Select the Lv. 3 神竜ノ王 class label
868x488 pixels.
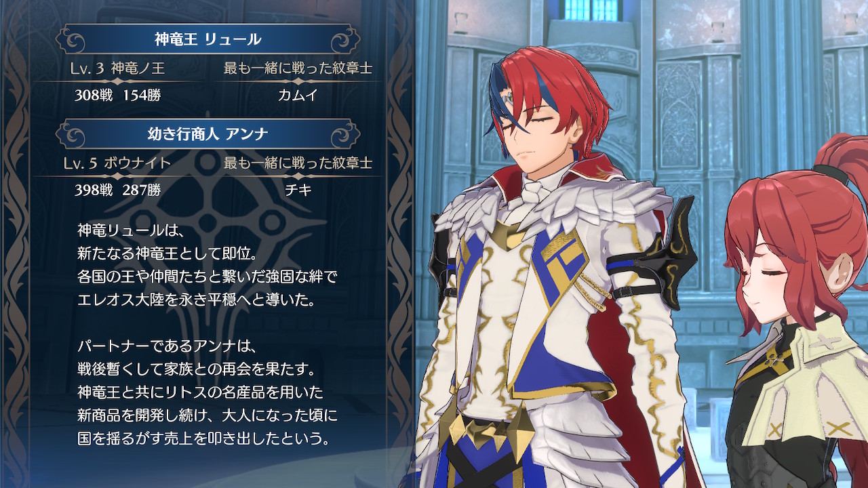click(x=117, y=68)
